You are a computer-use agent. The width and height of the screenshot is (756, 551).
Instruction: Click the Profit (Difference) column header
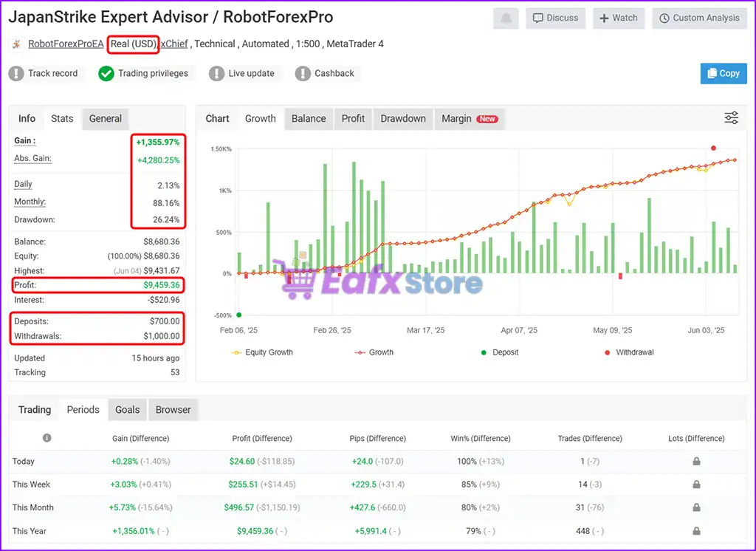(x=262, y=438)
